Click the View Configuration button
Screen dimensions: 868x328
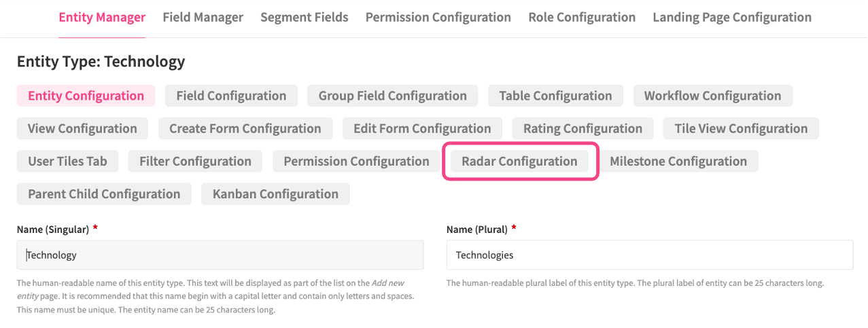point(82,128)
